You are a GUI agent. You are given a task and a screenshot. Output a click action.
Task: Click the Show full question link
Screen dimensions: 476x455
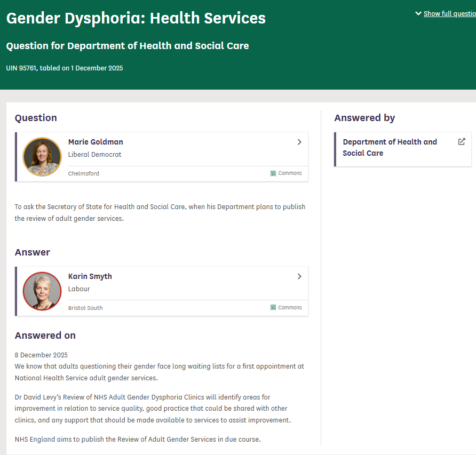449,14
